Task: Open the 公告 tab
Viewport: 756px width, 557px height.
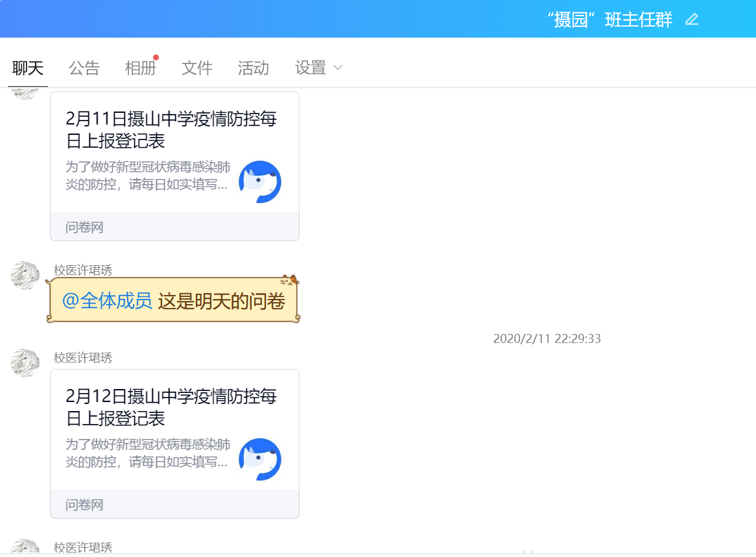Action: (84, 68)
